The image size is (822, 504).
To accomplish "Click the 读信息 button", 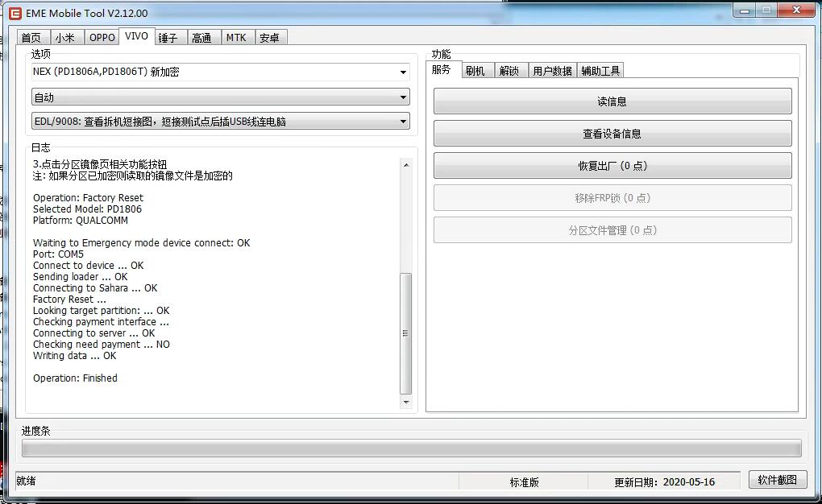I will (x=612, y=101).
